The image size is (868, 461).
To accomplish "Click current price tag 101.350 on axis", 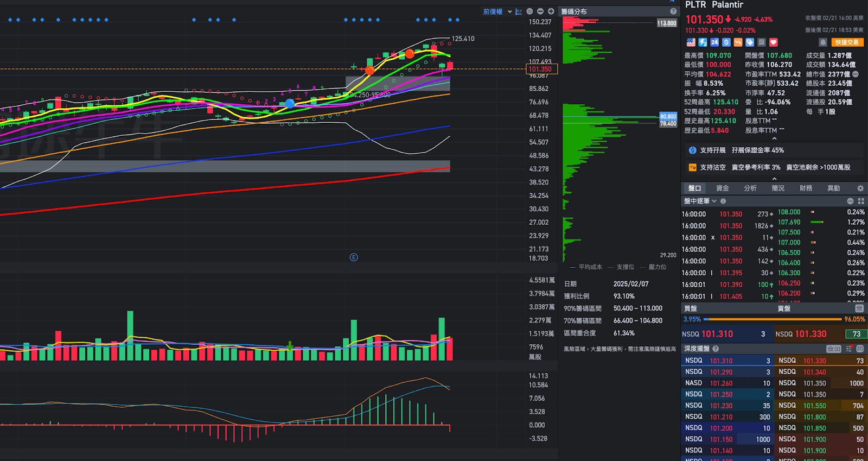I will click(542, 69).
